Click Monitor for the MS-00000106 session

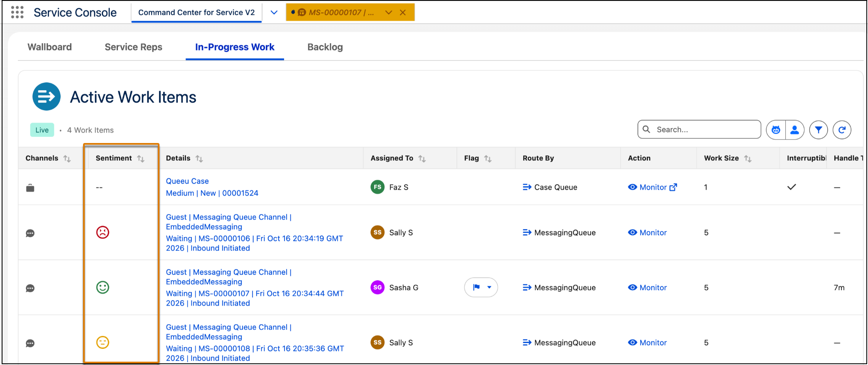tap(647, 232)
